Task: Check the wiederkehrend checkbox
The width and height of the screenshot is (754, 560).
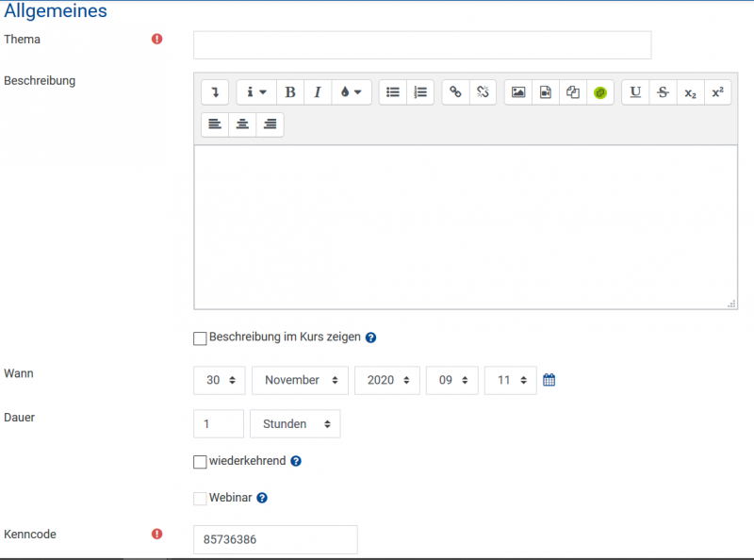Action: click(200, 462)
